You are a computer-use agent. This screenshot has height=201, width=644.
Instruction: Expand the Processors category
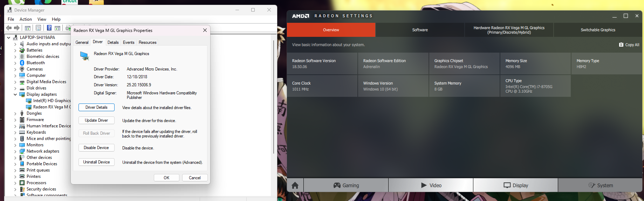[15, 183]
